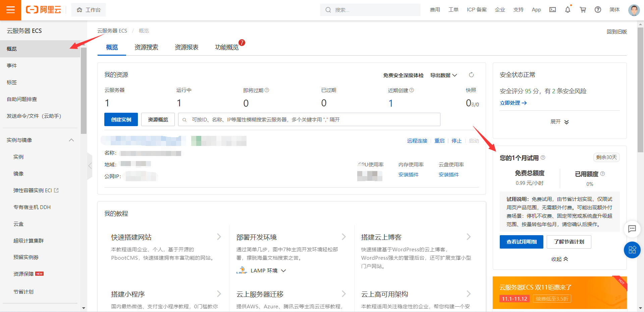Click the help icon beside 已用额度
Screen dimensions: 644x312
(602, 174)
